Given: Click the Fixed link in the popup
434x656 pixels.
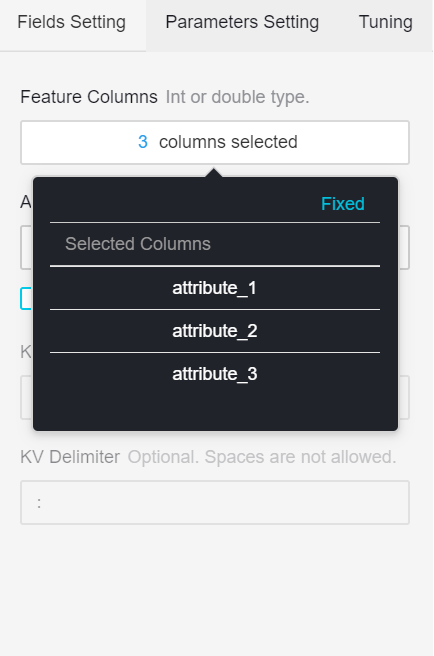Looking at the screenshot, I should pyautogui.click(x=342, y=204).
